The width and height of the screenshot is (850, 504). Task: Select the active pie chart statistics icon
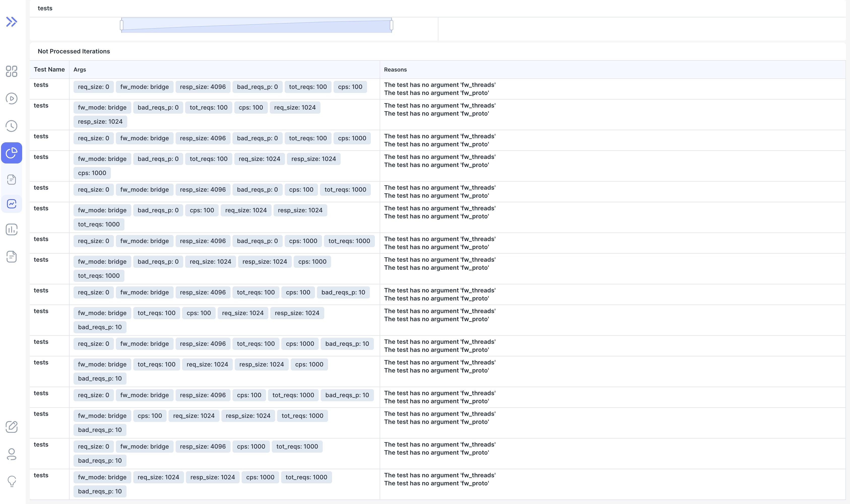(x=12, y=153)
